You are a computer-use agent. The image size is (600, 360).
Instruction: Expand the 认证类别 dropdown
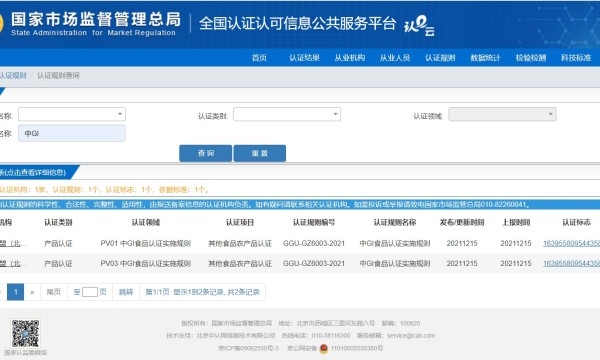[x=287, y=114]
